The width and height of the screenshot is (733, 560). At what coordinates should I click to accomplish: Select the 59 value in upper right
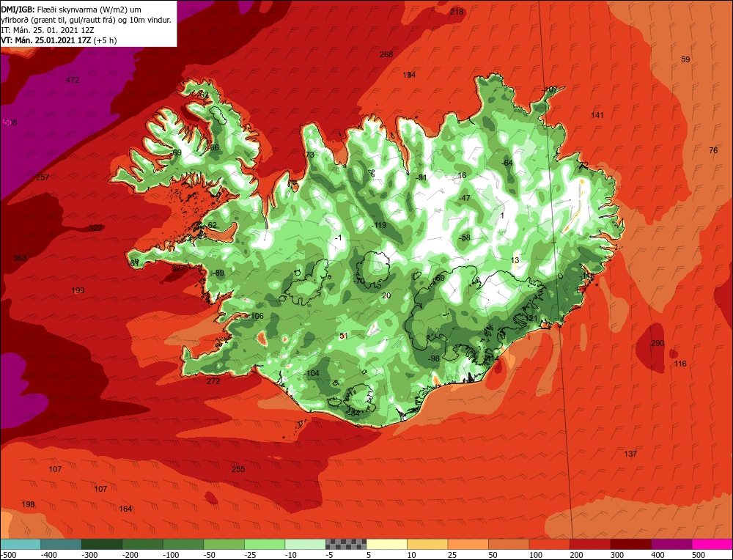(685, 59)
